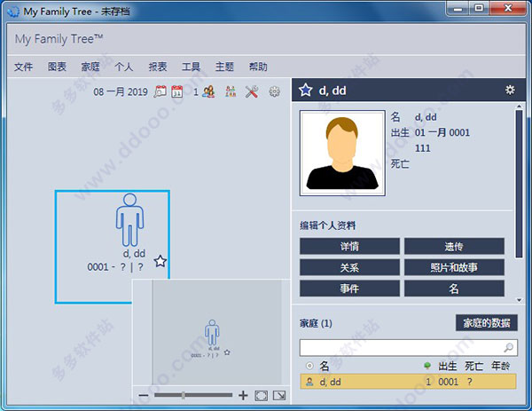Click the minus zoom-out button
Image resolution: width=532 pixels, height=411 pixels.
(x=144, y=395)
